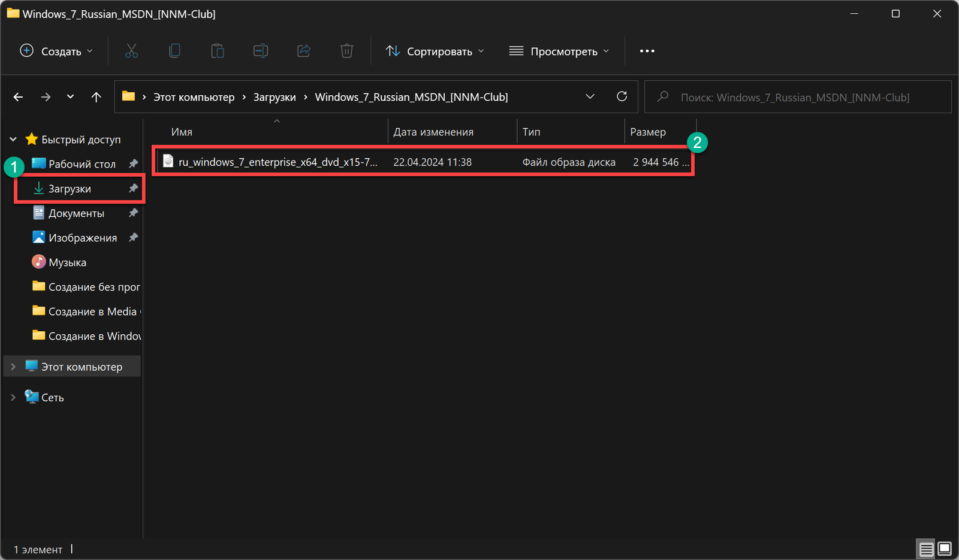The width and height of the screenshot is (959, 560).
Task: Collapse the Быстрый доступ tree node
Action: tap(13, 140)
